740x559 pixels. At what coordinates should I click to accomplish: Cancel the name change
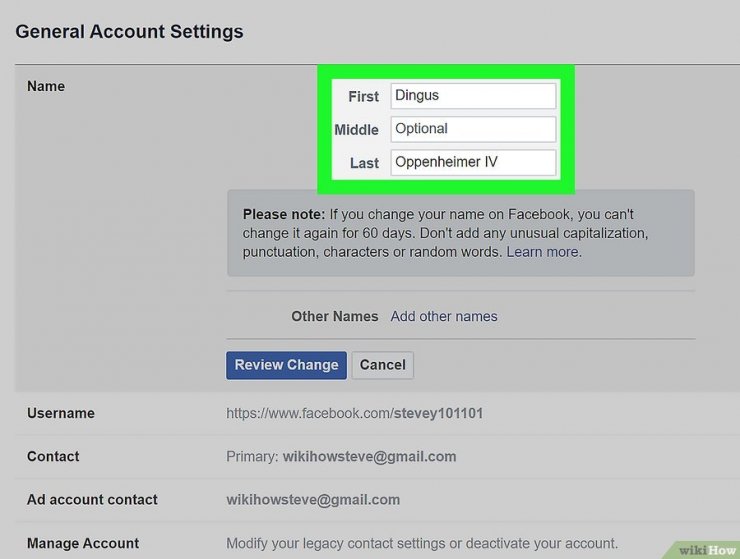click(382, 365)
